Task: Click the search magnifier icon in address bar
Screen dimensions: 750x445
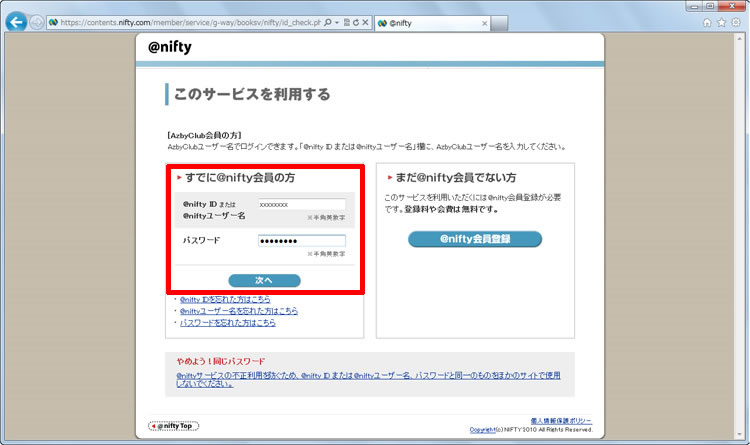Action: [328, 22]
